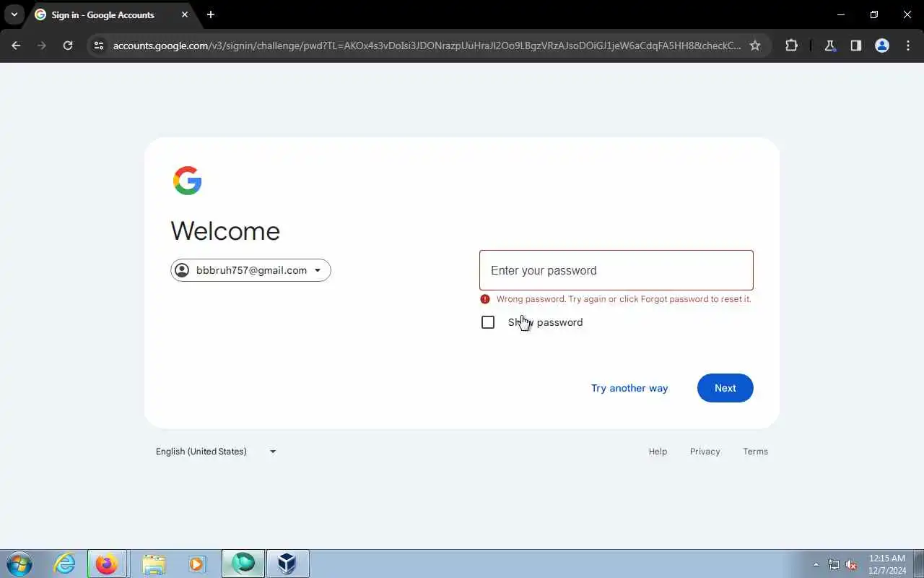Focus the Enter your password field

pos(616,270)
